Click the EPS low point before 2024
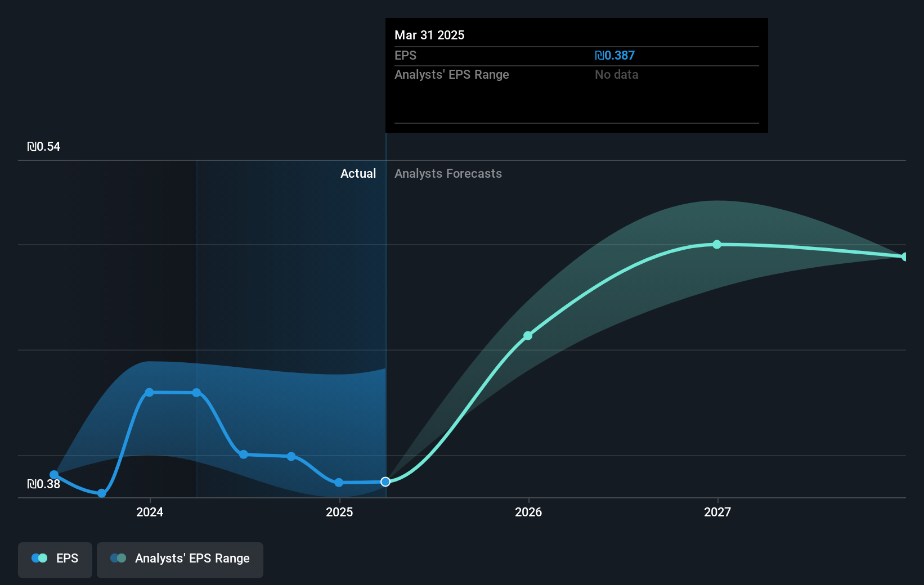This screenshot has width=924, height=585. 101,493
